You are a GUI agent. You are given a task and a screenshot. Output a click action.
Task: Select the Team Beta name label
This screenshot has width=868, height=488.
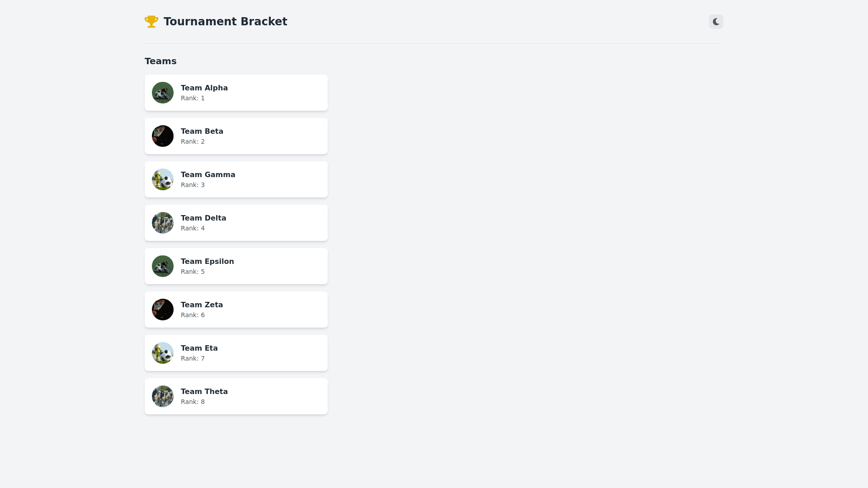[x=202, y=131]
